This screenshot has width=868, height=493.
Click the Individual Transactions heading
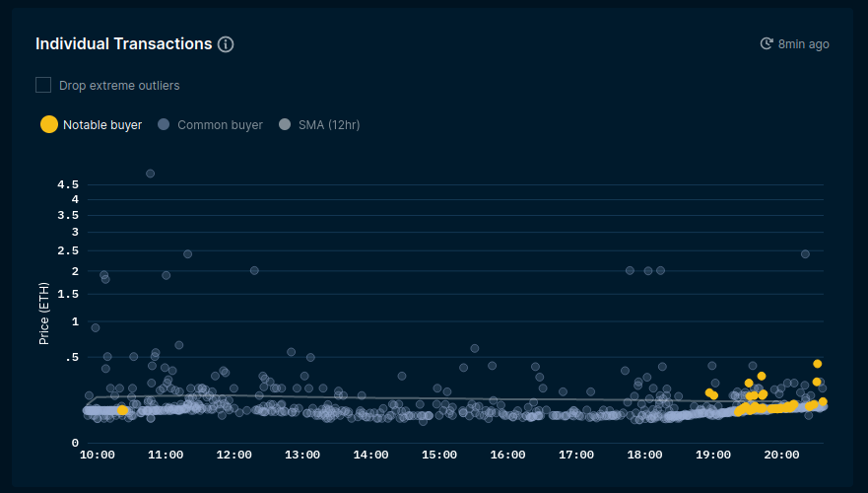123,43
